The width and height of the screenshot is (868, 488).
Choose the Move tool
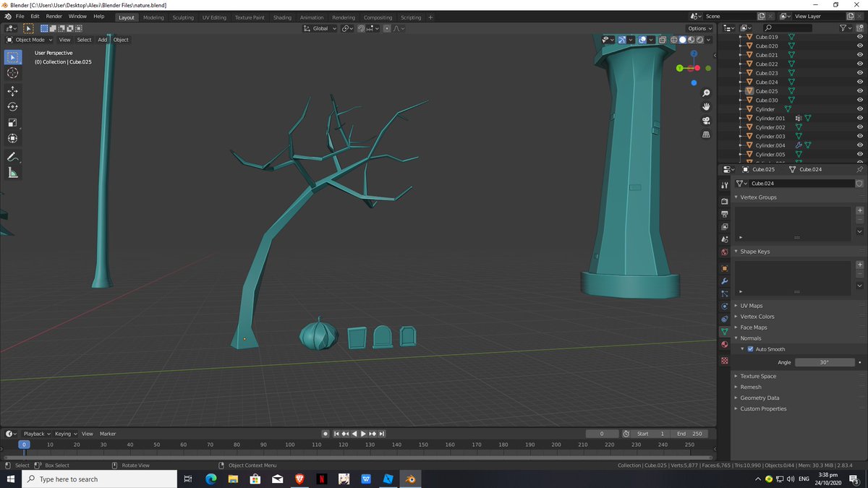(x=12, y=91)
